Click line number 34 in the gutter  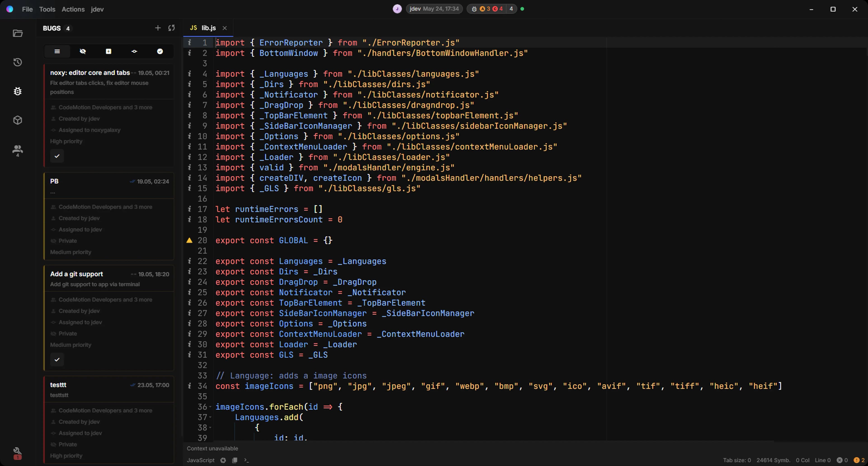202,386
